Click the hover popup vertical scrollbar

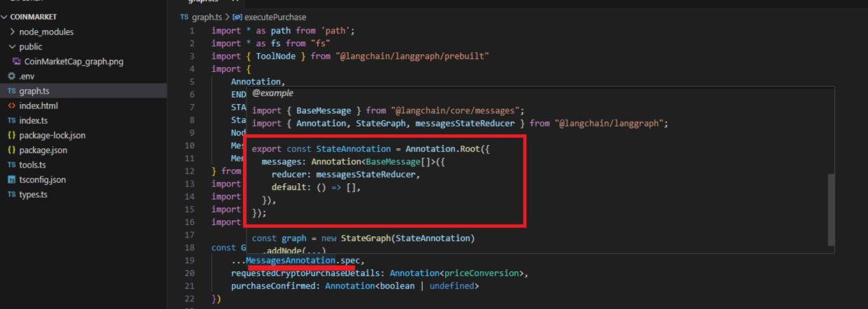(x=831, y=210)
